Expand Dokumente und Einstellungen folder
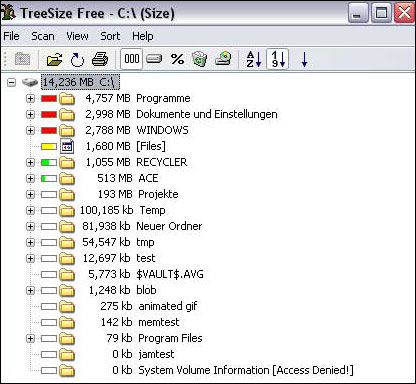This screenshot has width=416, height=384. (30, 114)
